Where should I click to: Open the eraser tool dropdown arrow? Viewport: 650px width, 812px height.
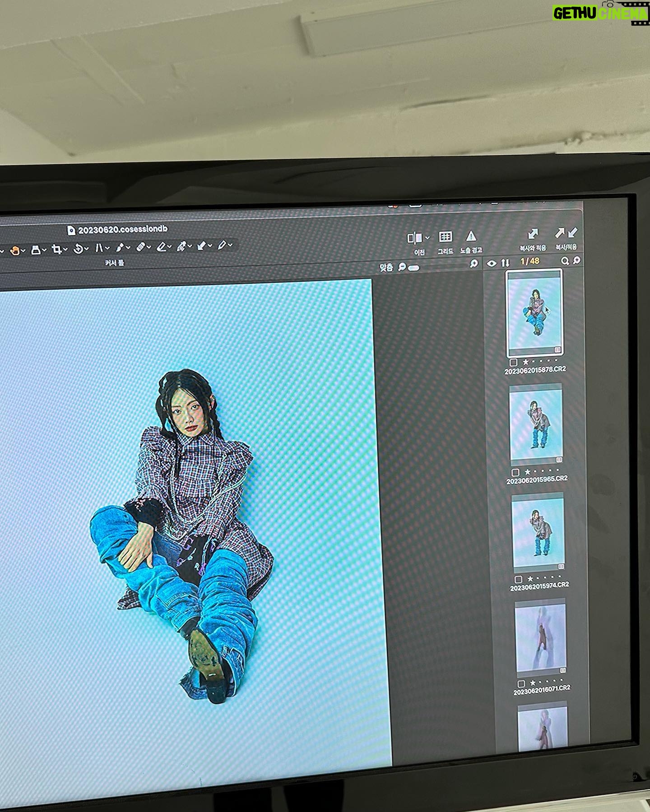click(x=169, y=246)
